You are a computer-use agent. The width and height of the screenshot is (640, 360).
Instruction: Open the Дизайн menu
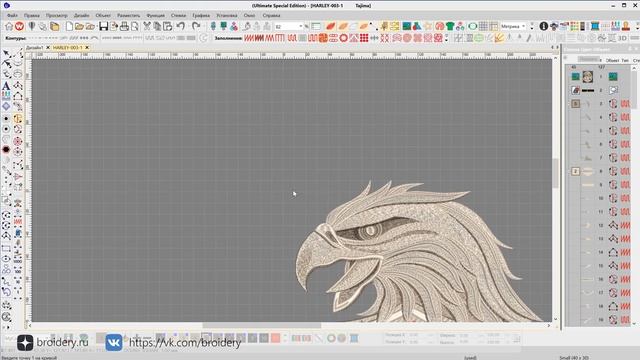click(x=81, y=16)
